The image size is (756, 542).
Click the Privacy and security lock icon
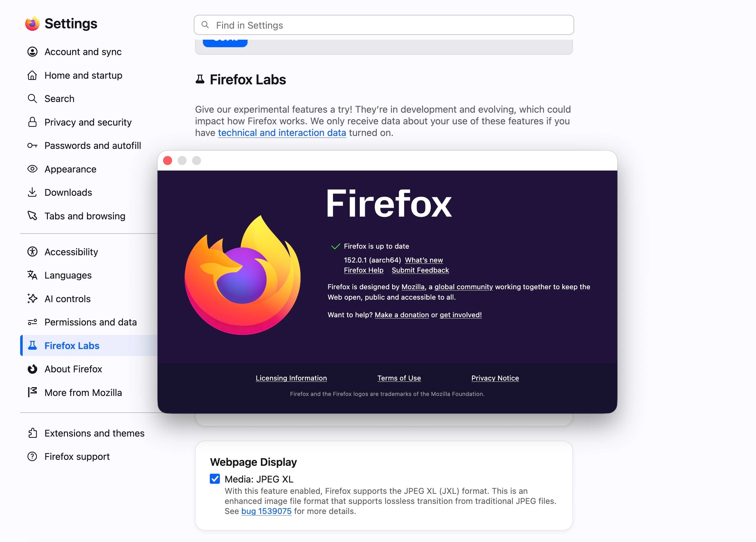pos(32,122)
